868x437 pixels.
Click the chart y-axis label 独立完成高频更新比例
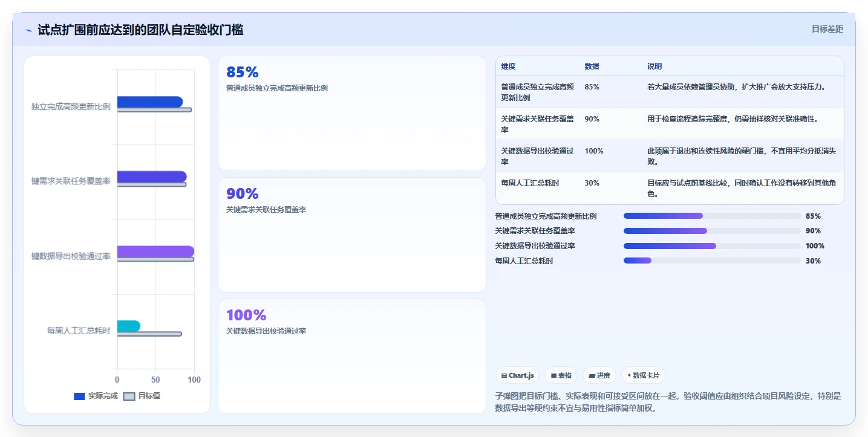(71, 106)
